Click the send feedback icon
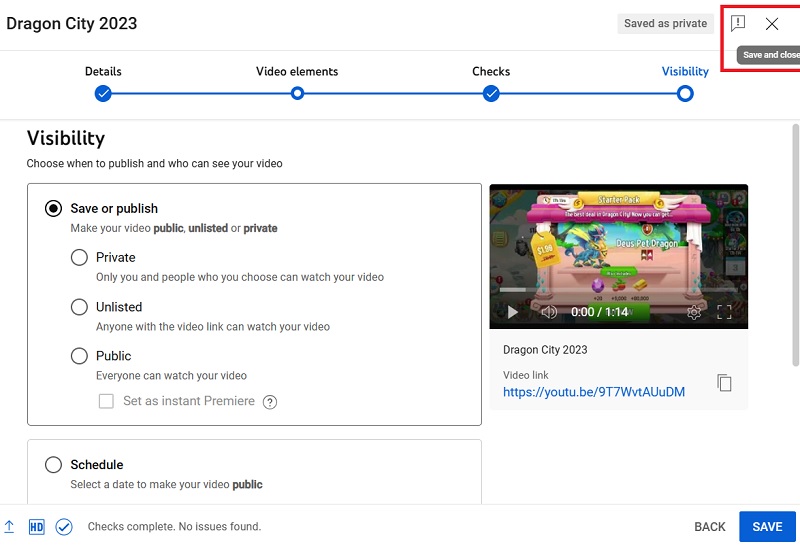 [738, 23]
